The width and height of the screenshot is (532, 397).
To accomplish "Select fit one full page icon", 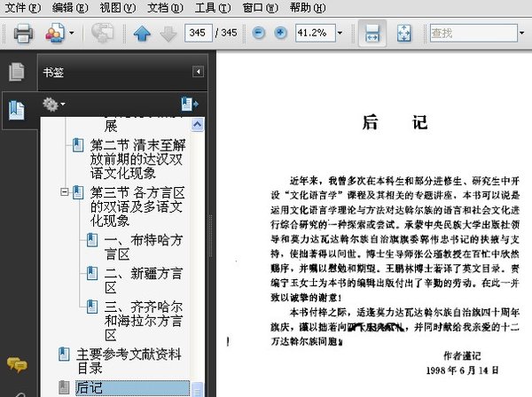I will tap(403, 33).
